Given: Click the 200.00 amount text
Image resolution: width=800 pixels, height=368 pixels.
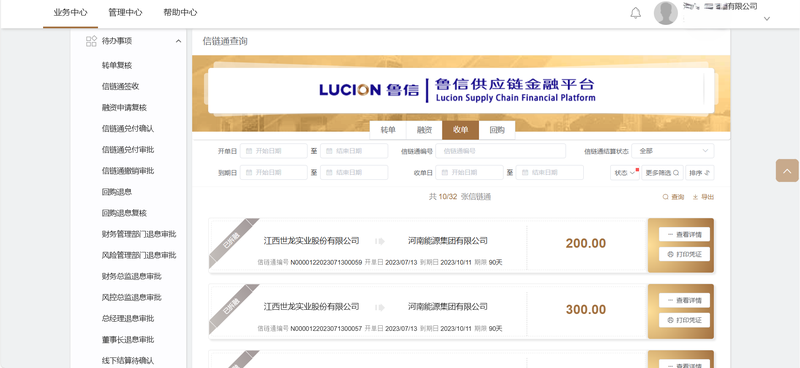Looking at the screenshot, I should pos(586,243).
